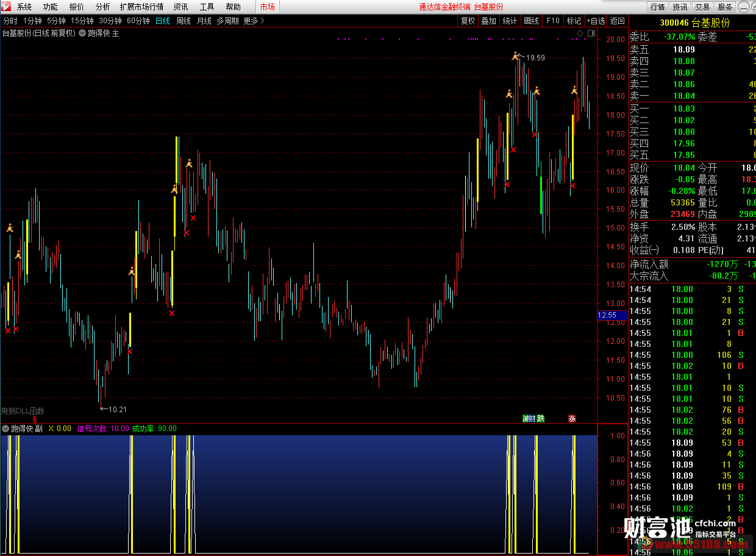Click the 市场 button in the menu bar
Image resolution: width=756 pixels, height=556 pixels.
tap(267, 7)
